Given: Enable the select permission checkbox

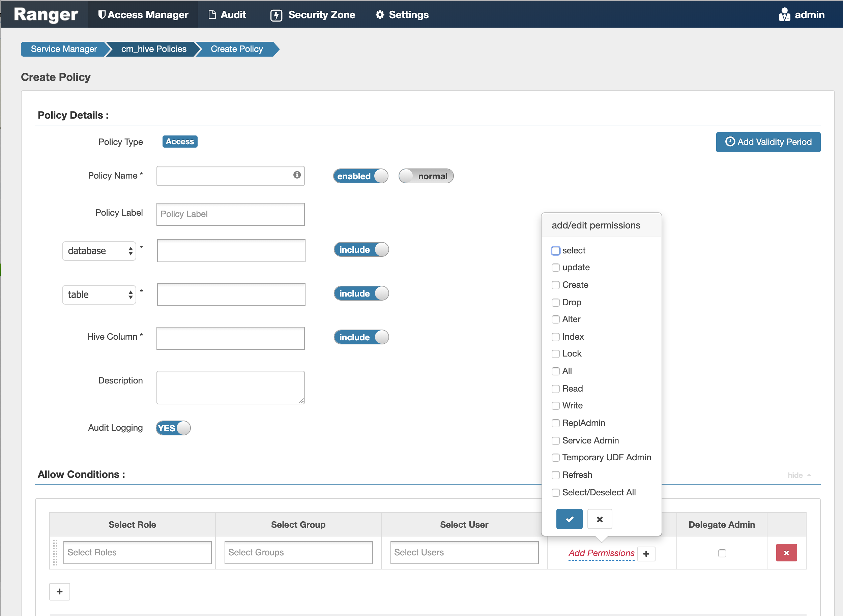Looking at the screenshot, I should coord(556,251).
